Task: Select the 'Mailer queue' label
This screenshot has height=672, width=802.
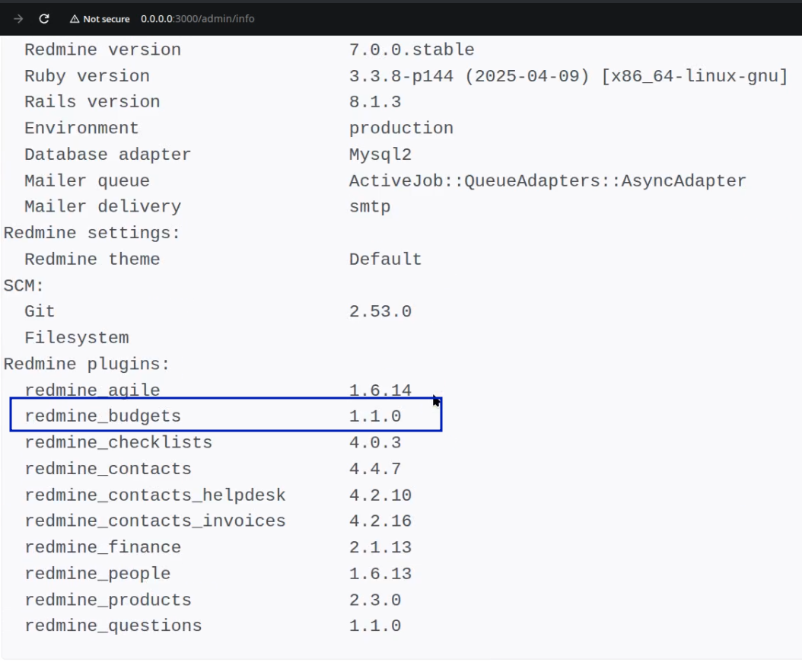Action: tap(87, 180)
